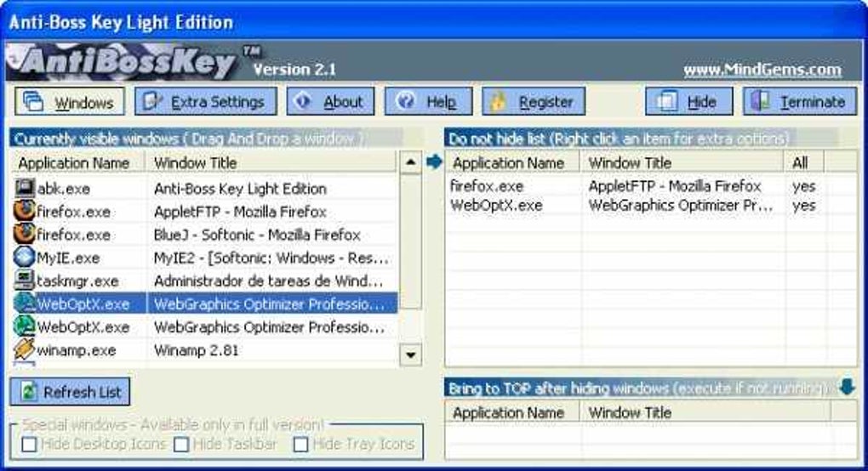Click the Firefox icon for BlueJ row
The height and width of the screenshot is (471, 868).
pos(24,235)
